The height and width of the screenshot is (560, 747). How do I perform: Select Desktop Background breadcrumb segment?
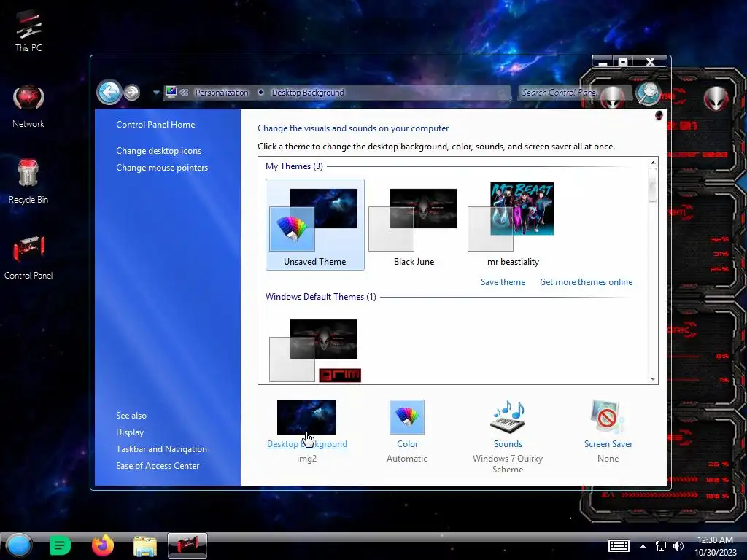(308, 93)
